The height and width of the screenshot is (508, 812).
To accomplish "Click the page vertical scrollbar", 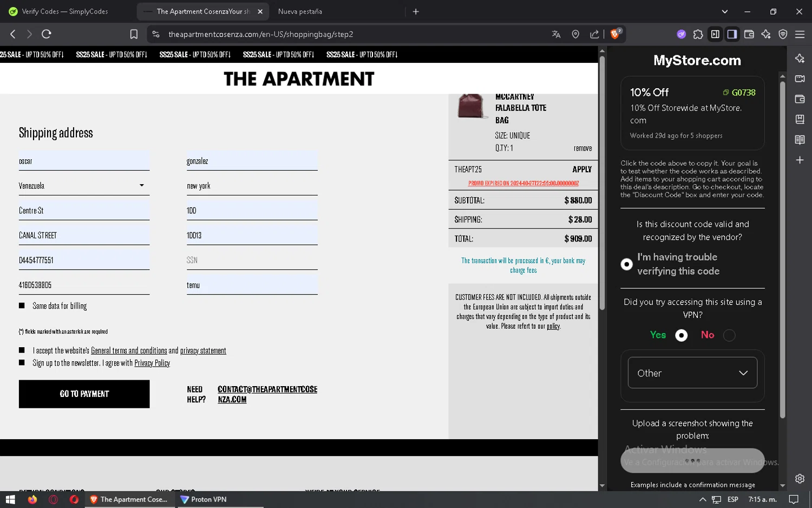I will pyautogui.click(x=602, y=182).
